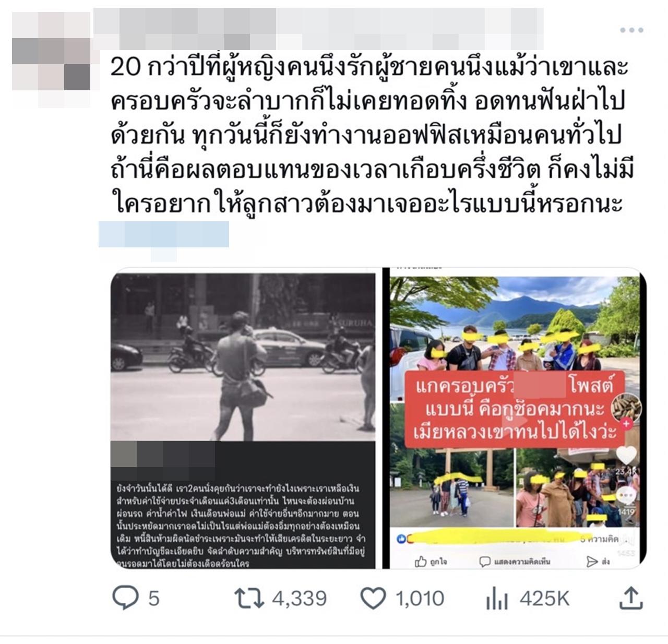Click the 4,339 retweet count
Viewport: 668px width, 644px height.
point(300,599)
